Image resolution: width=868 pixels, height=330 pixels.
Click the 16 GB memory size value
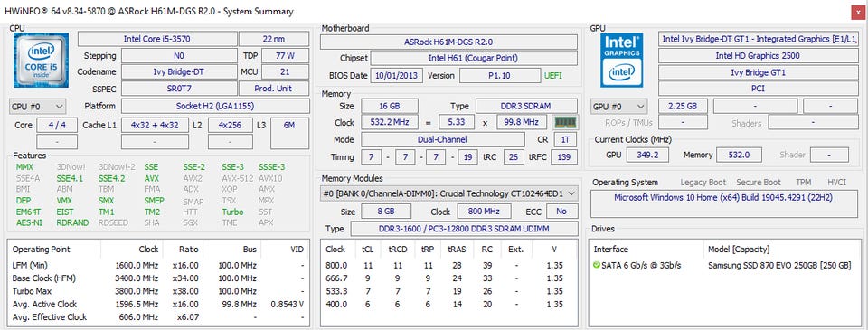click(x=389, y=106)
